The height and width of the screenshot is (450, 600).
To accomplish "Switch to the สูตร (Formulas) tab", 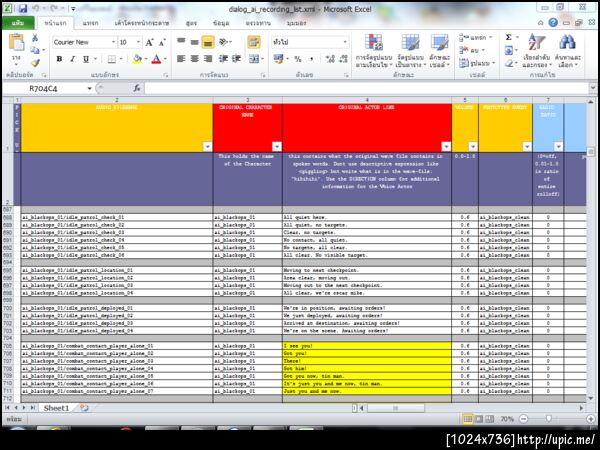I will (191, 23).
